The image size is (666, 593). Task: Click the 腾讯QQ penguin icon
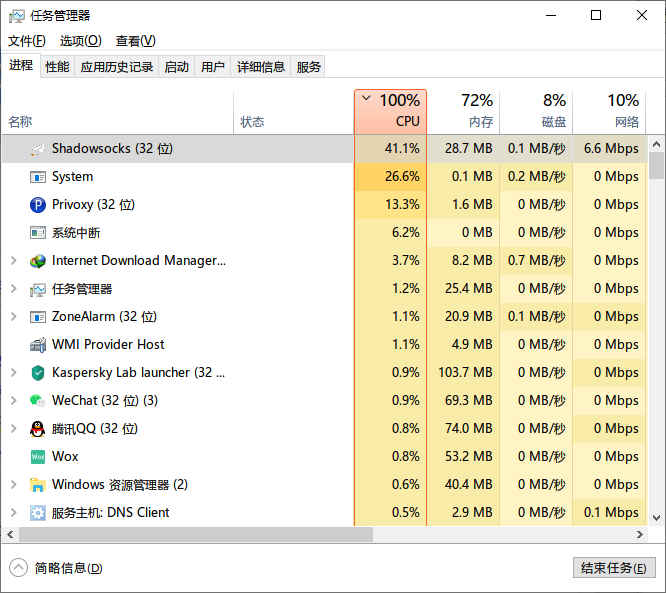[38, 429]
